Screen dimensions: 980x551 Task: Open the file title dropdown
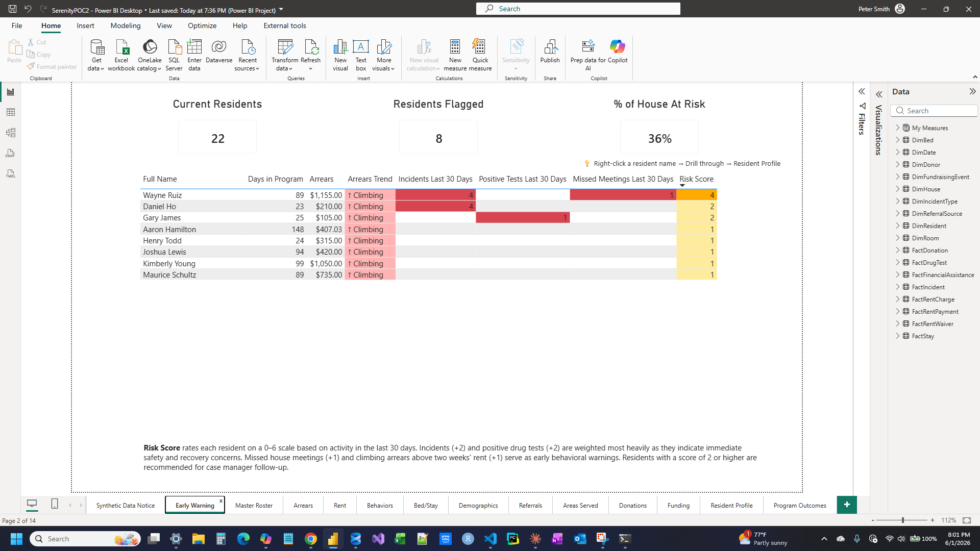281,9
